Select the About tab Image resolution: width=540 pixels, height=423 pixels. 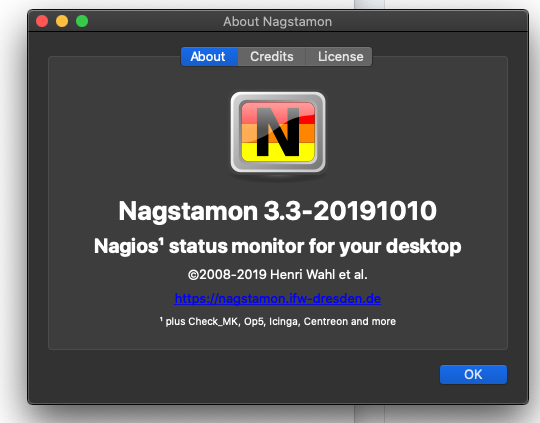[x=209, y=56]
